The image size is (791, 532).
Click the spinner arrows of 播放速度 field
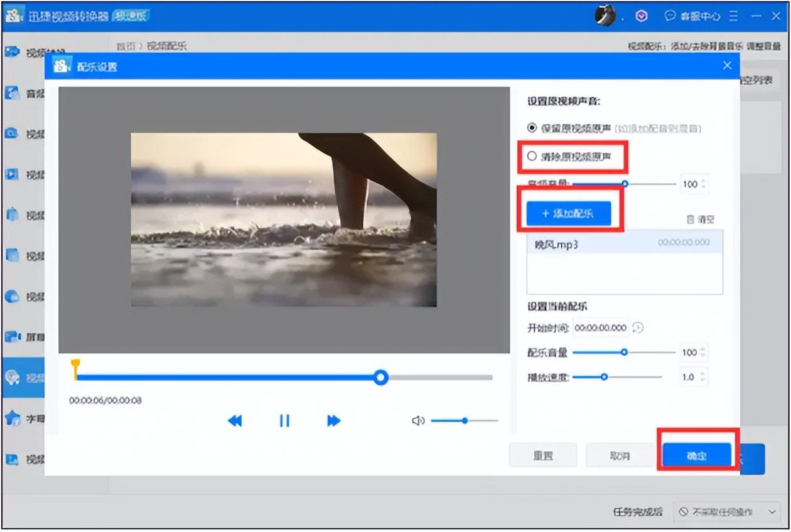click(703, 377)
